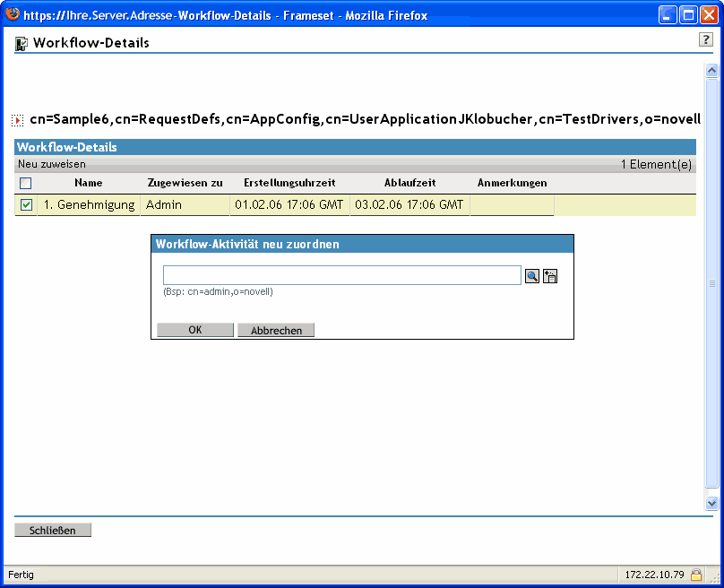Sort by the Name column header
This screenshot has height=588, width=724.
click(x=88, y=183)
